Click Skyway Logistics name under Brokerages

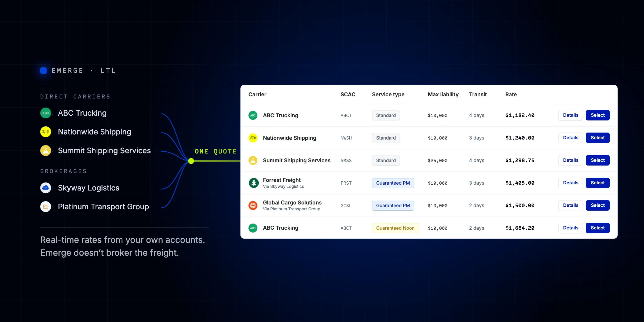(89, 188)
